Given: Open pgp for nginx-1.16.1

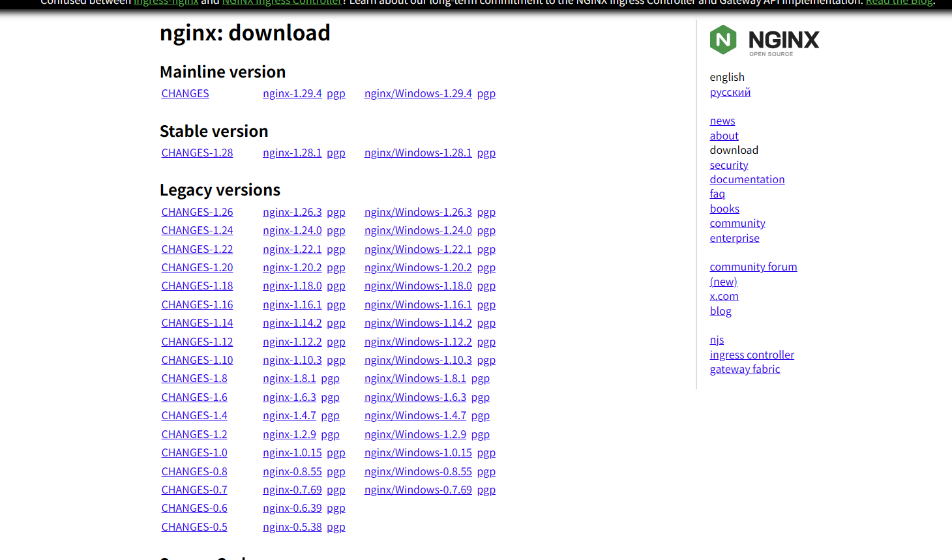Looking at the screenshot, I should (x=336, y=305).
